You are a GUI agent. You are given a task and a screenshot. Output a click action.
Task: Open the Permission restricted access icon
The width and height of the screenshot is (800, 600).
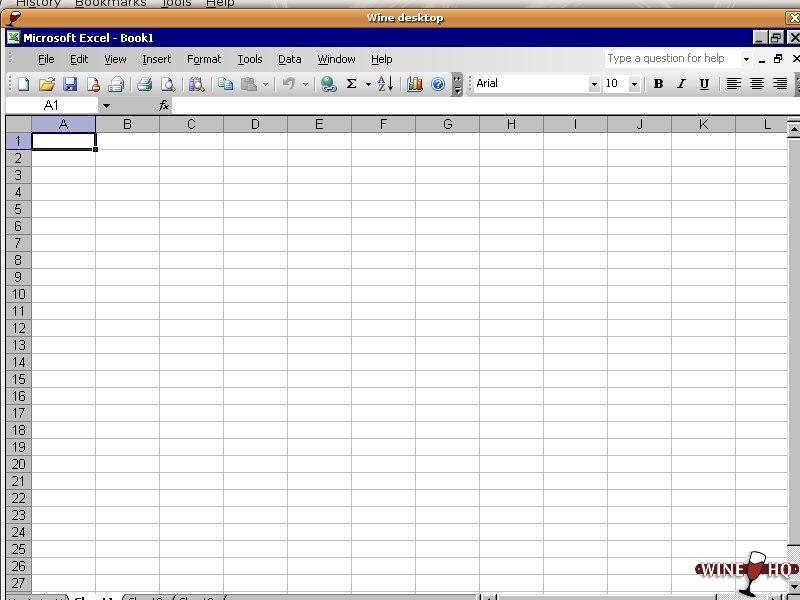click(x=93, y=84)
